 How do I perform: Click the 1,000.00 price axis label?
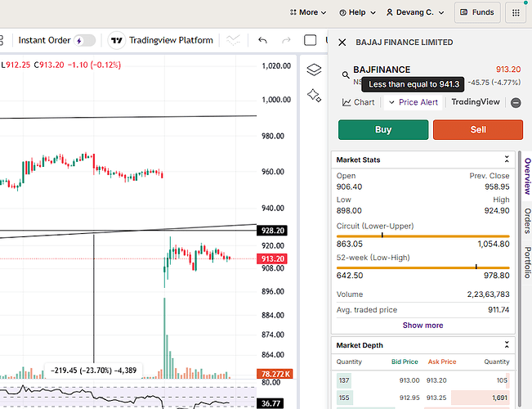(276, 100)
